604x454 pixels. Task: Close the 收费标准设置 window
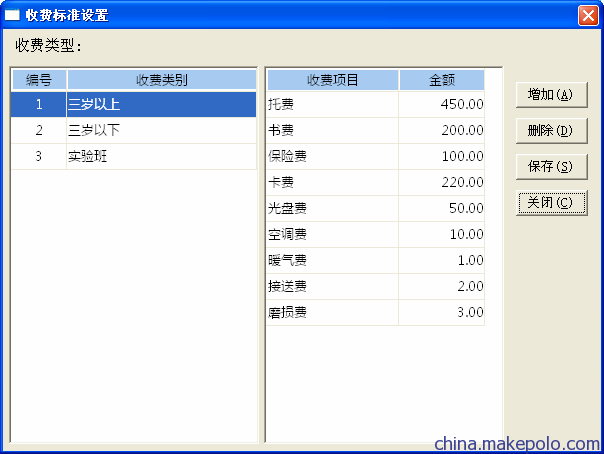[588, 15]
